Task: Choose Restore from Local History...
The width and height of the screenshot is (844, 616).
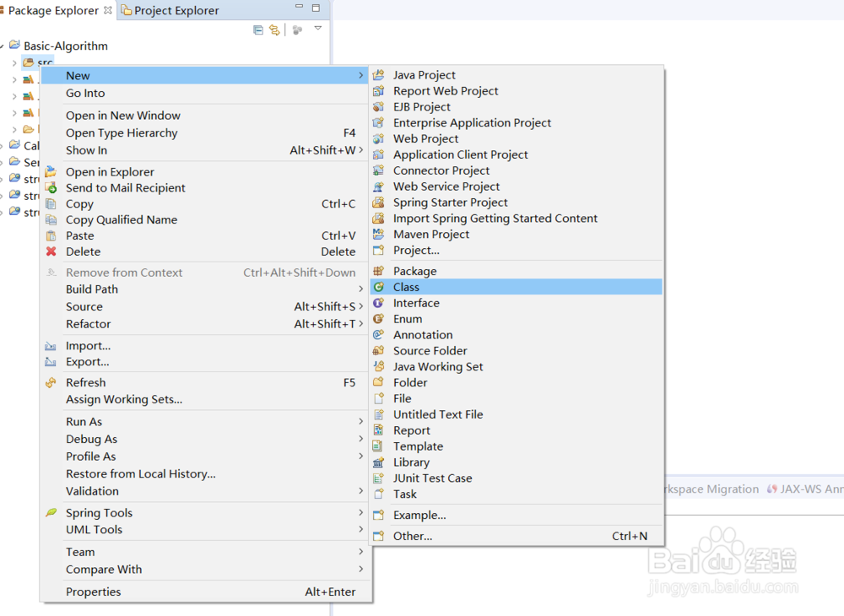Action: tap(204, 474)
